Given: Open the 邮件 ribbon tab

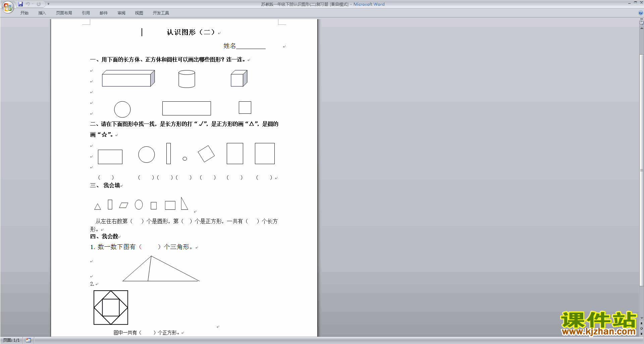Looking at the screenshot, I should (x=104, y=13).
